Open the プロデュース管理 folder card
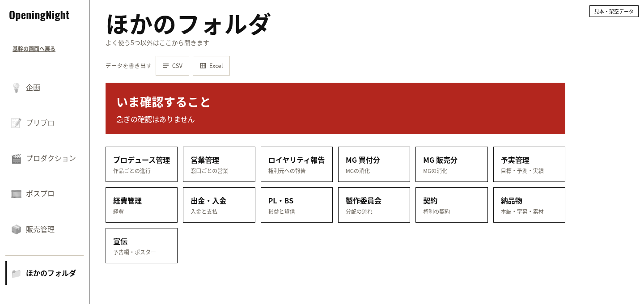The width and height of the screenshot is (644, 304). click(141, 164)
